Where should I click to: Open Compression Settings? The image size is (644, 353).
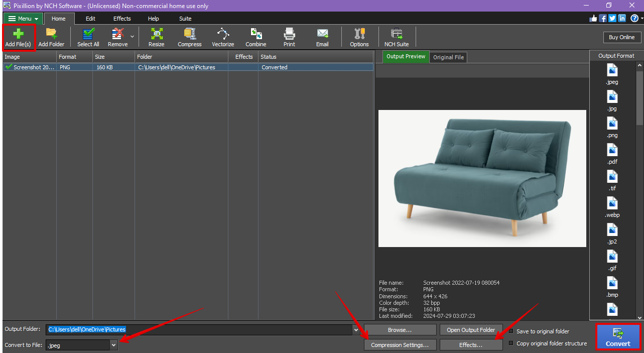click(400, 345)
